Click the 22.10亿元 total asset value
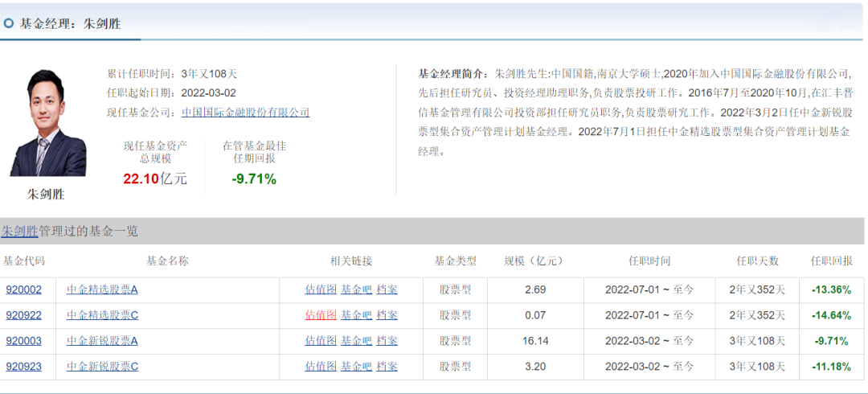Viewport: 868px width, 394px height. point(155,179)
